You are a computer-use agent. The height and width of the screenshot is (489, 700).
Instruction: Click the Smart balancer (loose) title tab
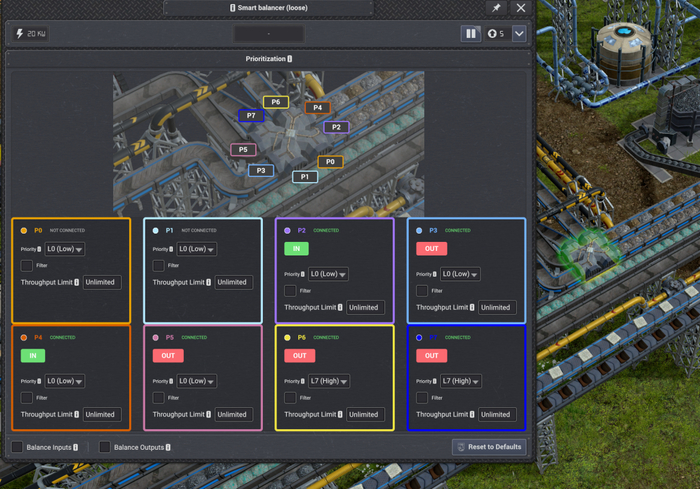tap(268, 8)
